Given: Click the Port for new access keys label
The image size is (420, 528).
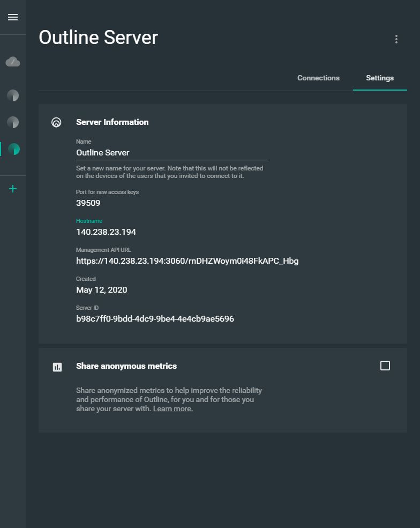Looking at the screenshot, I should pos(107,192).
